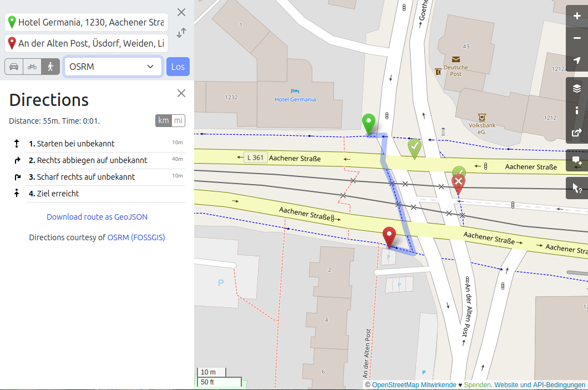Download route as GeoJSON
The height and width of the screenshot is (390, 588).
[97, 217]
